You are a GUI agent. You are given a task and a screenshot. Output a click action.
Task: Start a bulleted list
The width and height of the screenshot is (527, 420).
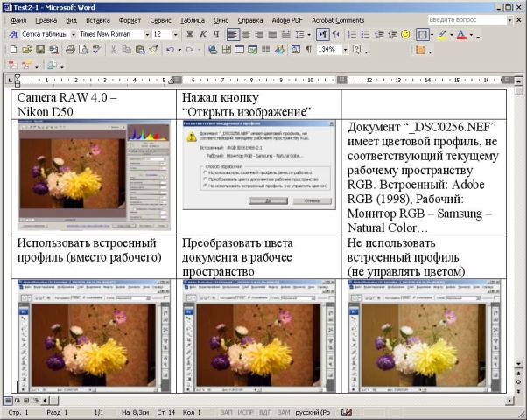(365, 35)
